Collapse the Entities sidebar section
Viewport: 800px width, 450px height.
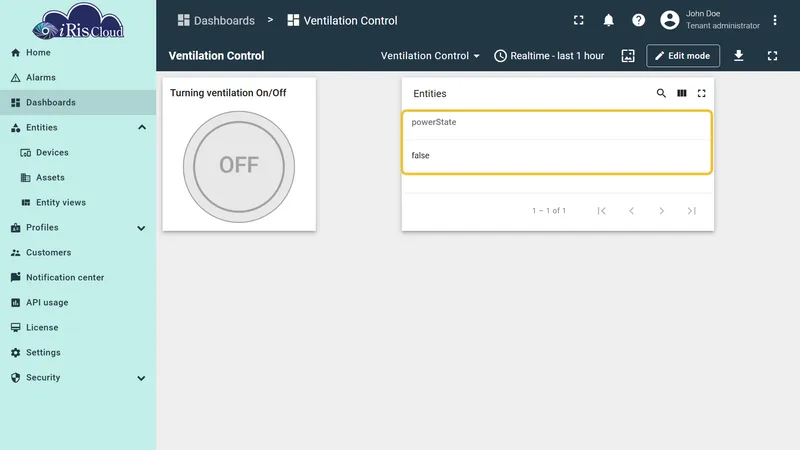click(x=142, y=128)
